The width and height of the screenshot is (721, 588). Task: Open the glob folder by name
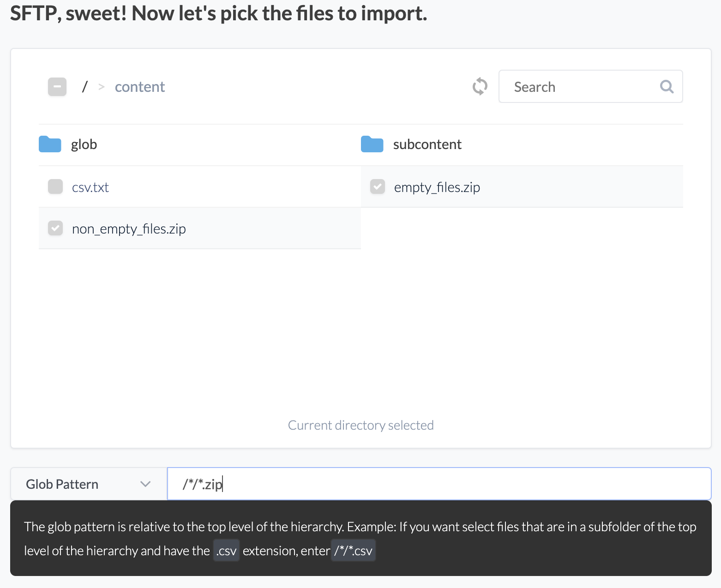click(x=84, y=144)
